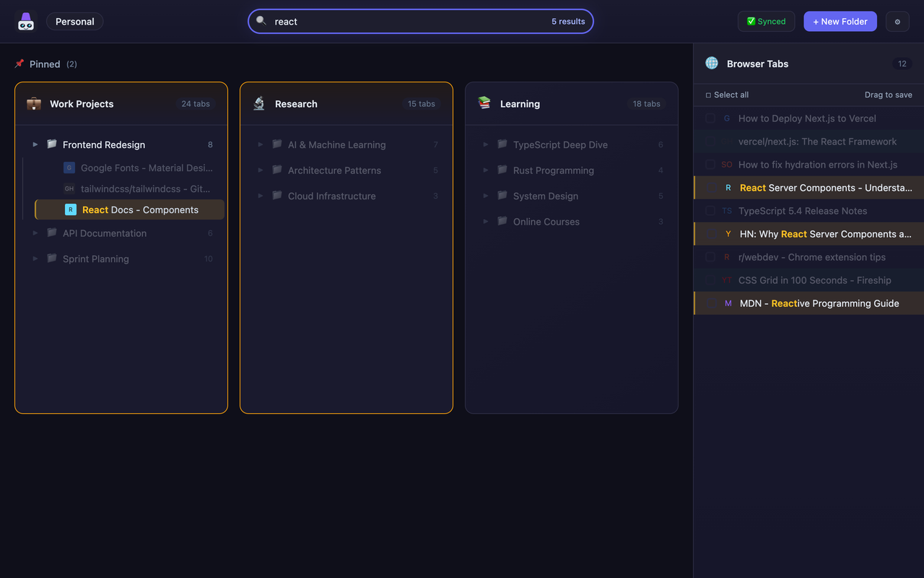Expand the AI & Machine Learning group
Screen dimensions: 924x578
[x=260, y=144]
